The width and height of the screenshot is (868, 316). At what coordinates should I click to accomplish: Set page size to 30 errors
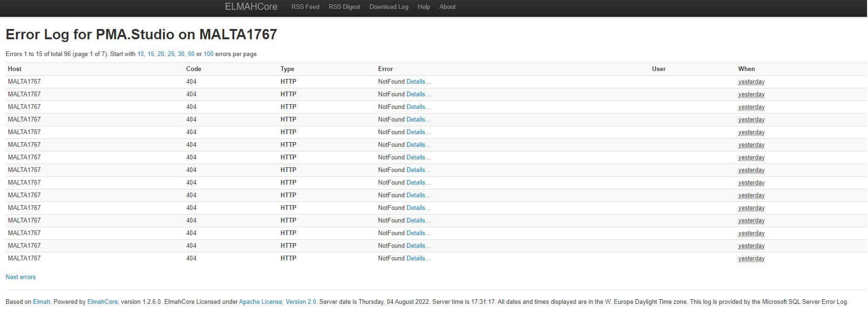coord(181,54)
